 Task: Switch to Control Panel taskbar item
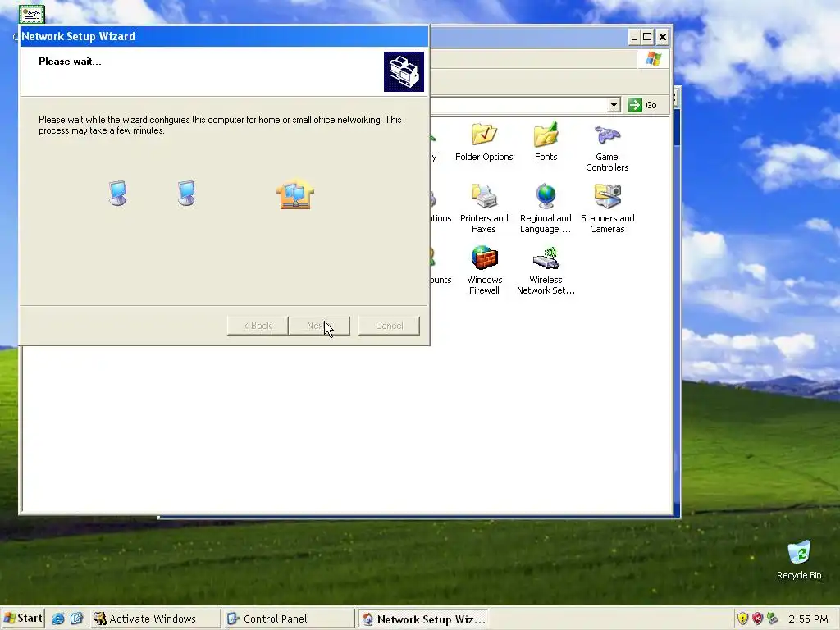(289, 619)
